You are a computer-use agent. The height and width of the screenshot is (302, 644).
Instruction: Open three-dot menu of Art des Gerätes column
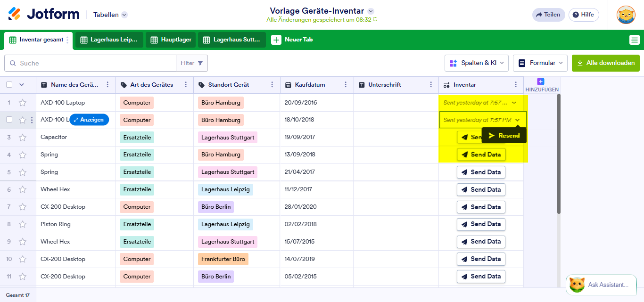[186, 85]
